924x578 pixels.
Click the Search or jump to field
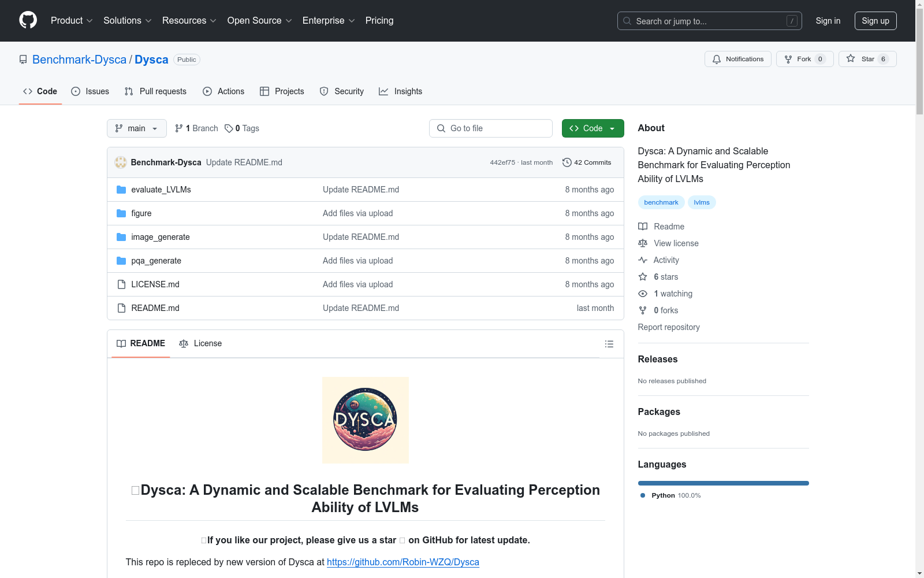(710, 21)
